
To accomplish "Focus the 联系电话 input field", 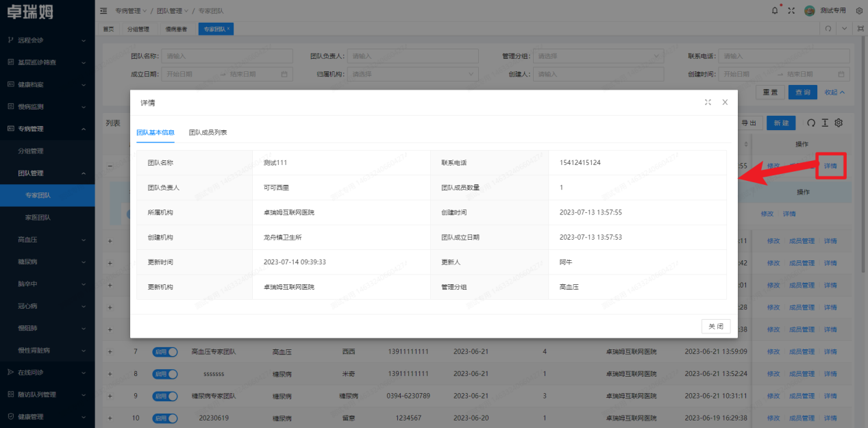I will [x=784, y=56].
